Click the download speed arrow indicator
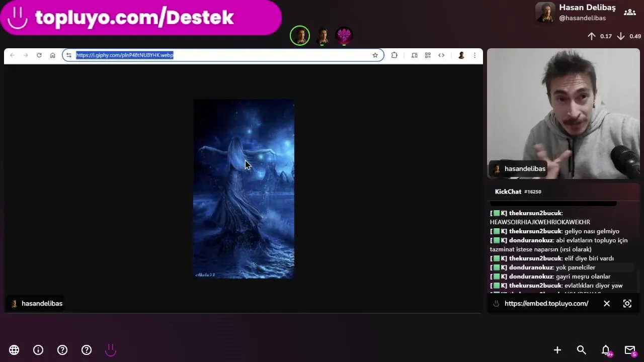The image size is (644, 362). coord(621,36)
